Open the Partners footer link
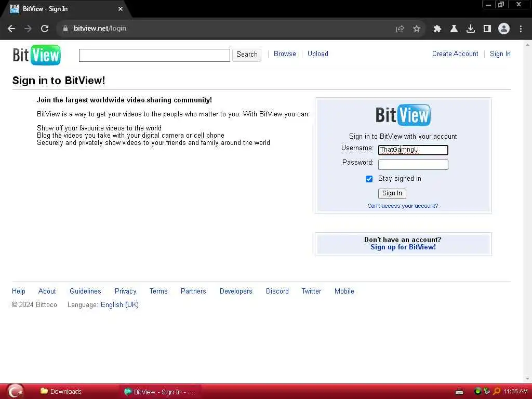This screenshot has height=399, width=532. pos(193,291)
